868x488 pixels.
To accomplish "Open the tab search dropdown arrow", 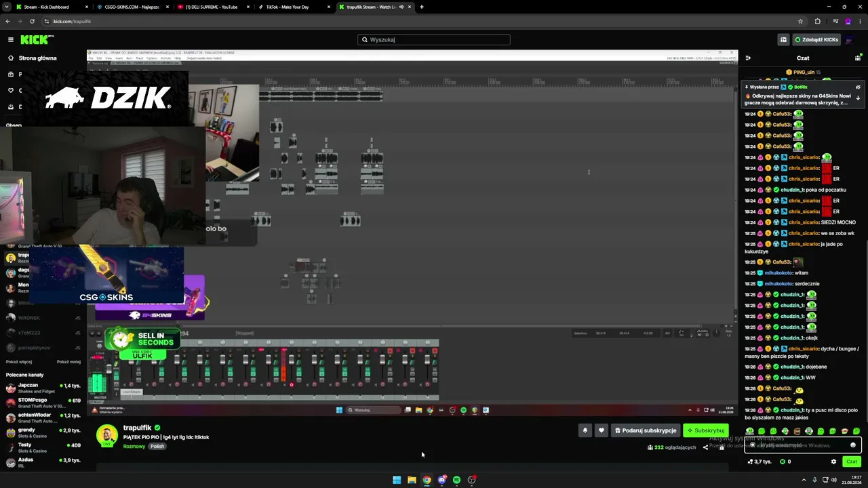I will tap(7, 7).
